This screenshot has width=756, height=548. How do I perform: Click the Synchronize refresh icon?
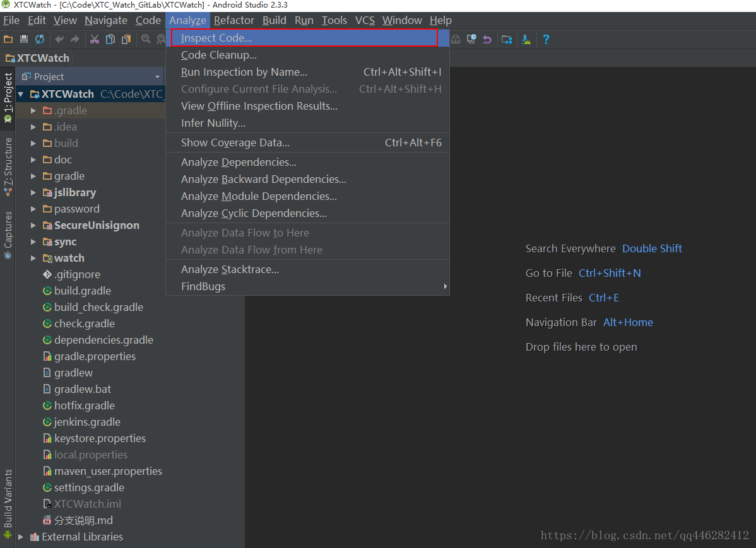click(x=40, y=40)
